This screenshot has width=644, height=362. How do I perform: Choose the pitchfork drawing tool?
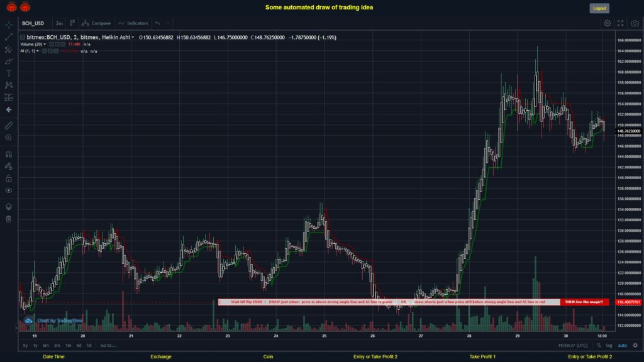pyautogui.click(x=9, y=49)
